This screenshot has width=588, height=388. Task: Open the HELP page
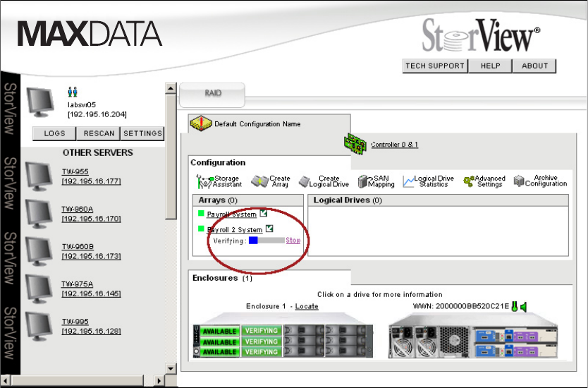(x=491, y=66)
